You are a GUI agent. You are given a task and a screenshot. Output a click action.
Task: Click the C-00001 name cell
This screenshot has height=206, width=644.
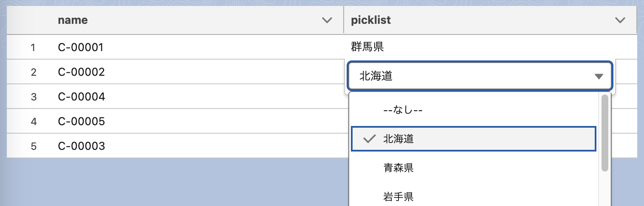coord(81,47)
